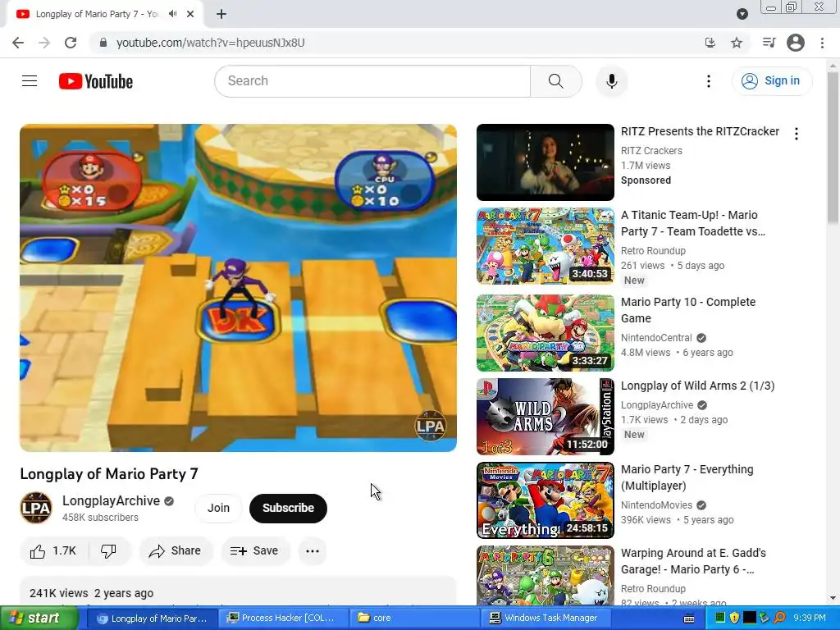Click Mario Party 10 - Complete Game title

pos(688,309)
